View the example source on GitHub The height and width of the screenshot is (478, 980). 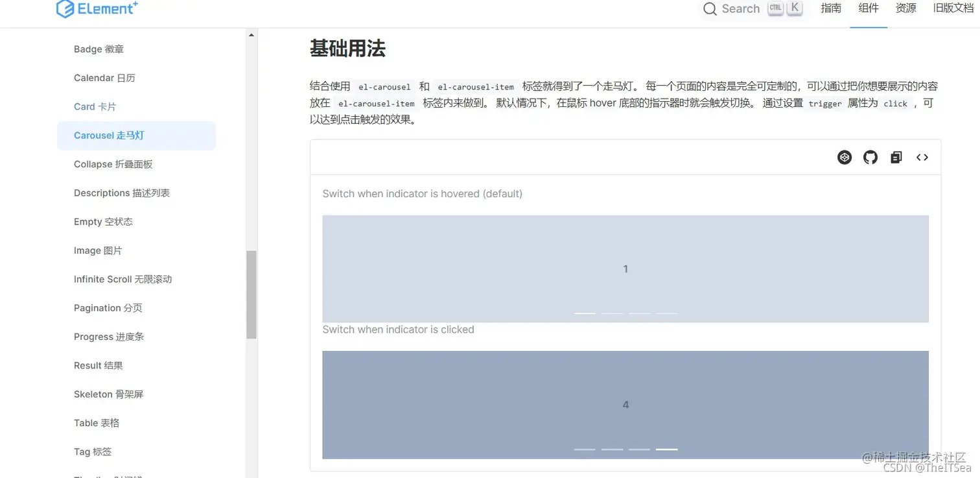pos(870,157)
